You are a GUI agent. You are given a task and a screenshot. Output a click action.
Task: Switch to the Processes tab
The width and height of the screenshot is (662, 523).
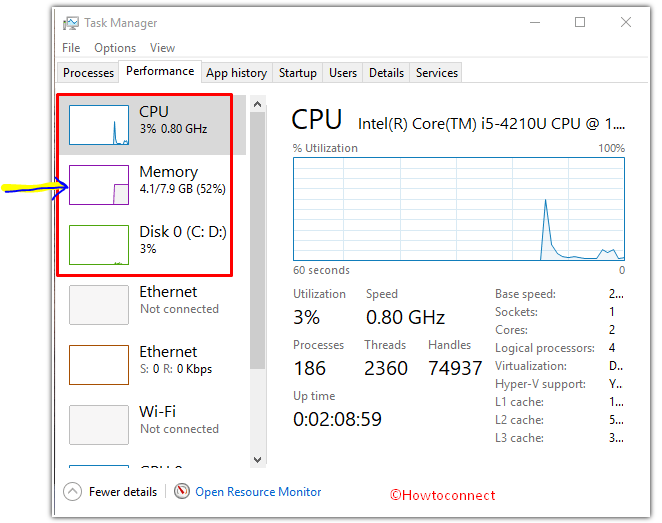(x=88, y=73)
